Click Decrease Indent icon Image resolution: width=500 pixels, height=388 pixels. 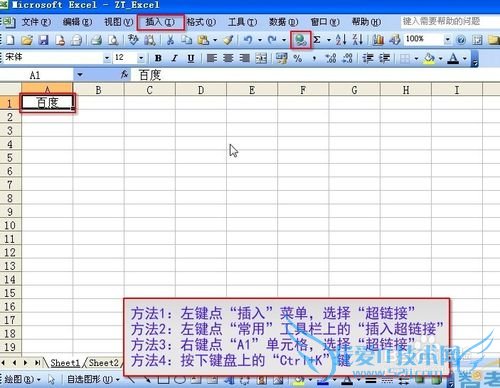point(368,58)
